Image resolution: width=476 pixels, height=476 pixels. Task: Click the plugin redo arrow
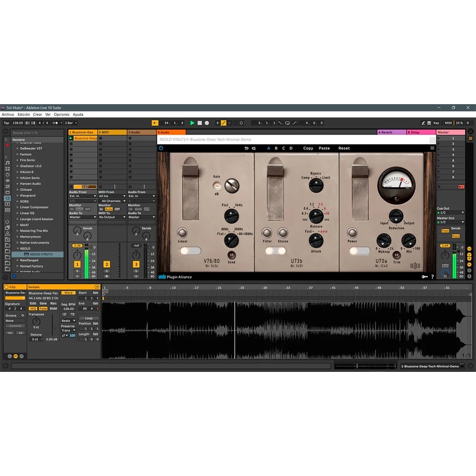254,148
